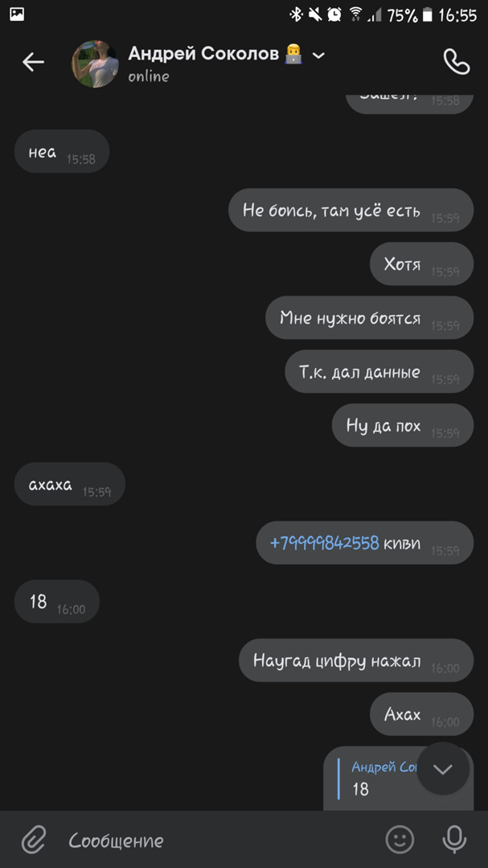Jump to latest with scroll-down chevron button

pyautogui.click(x=443, y=768)
